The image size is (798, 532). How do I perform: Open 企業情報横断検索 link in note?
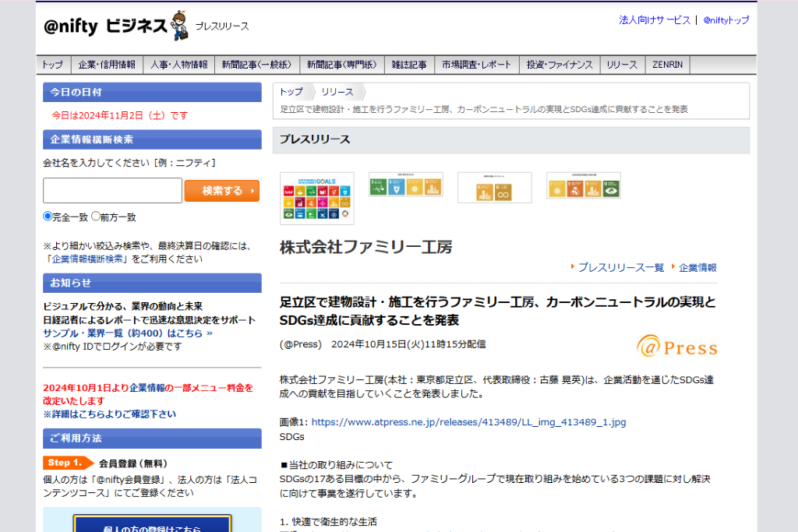coord(87,259)
